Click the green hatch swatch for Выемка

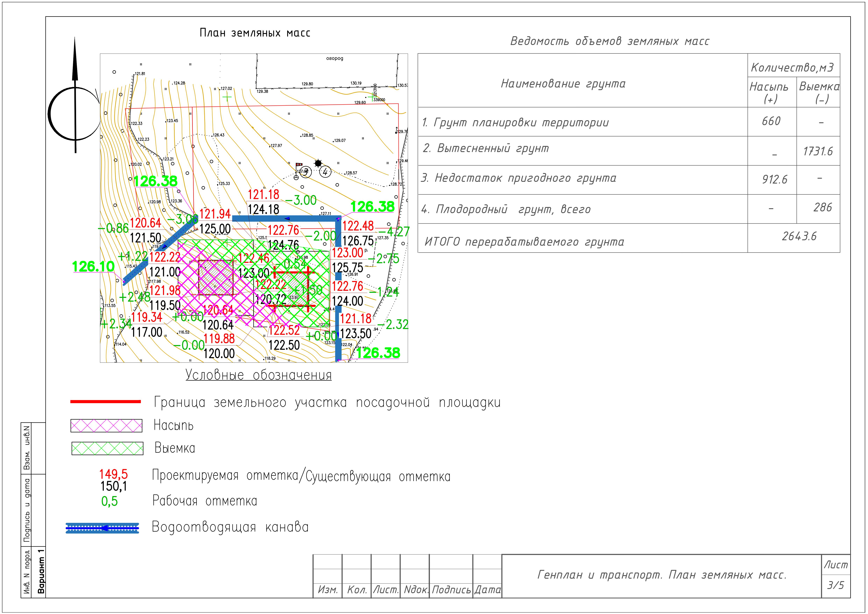coord(107,448)
